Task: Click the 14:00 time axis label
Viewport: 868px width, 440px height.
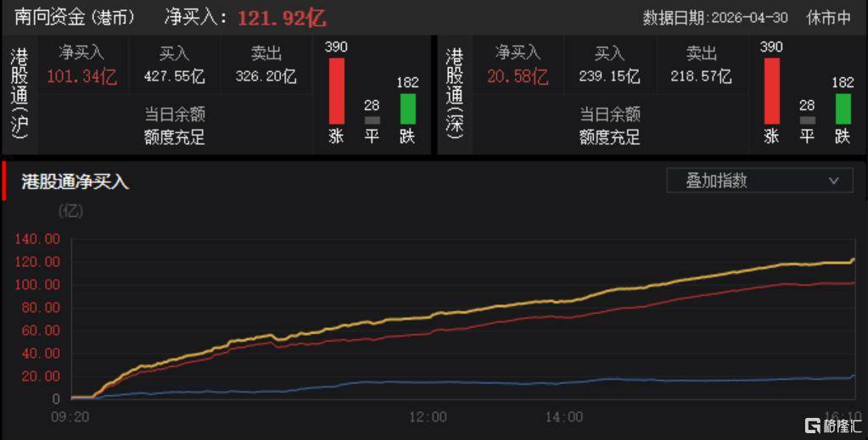Action: pos(564,417)
